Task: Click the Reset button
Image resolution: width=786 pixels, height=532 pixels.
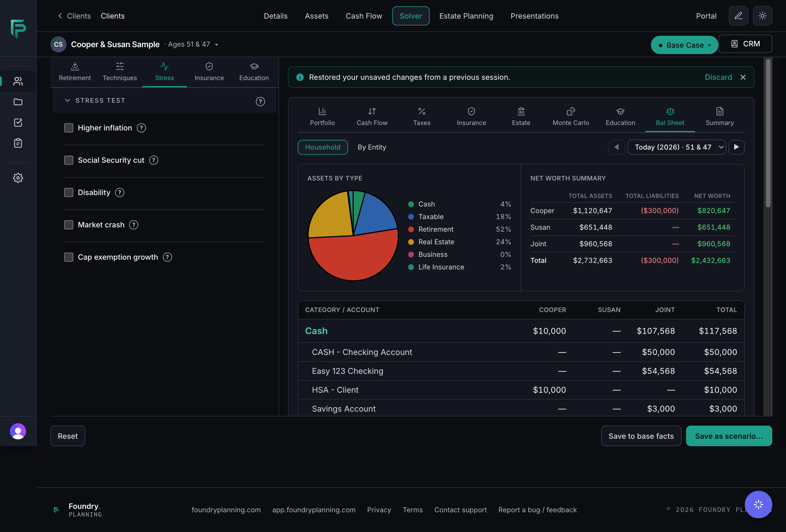Action: click(x=68, y=436)
